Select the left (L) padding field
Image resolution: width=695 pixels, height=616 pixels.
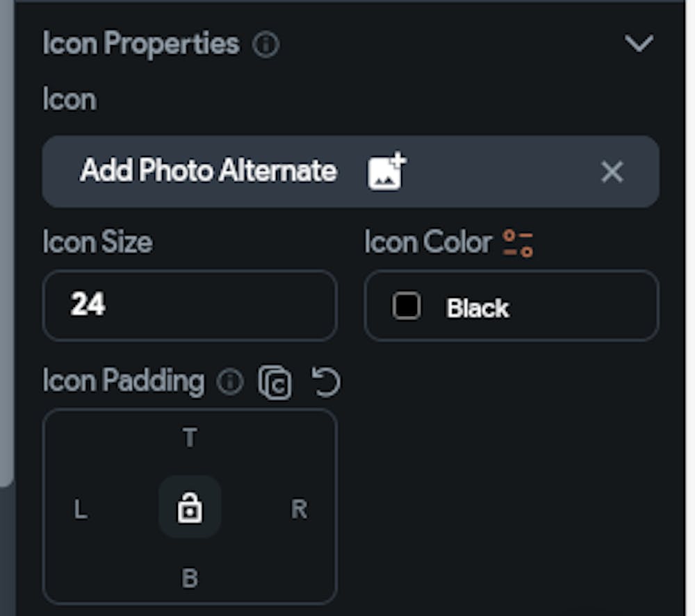[x=81, y=510]
